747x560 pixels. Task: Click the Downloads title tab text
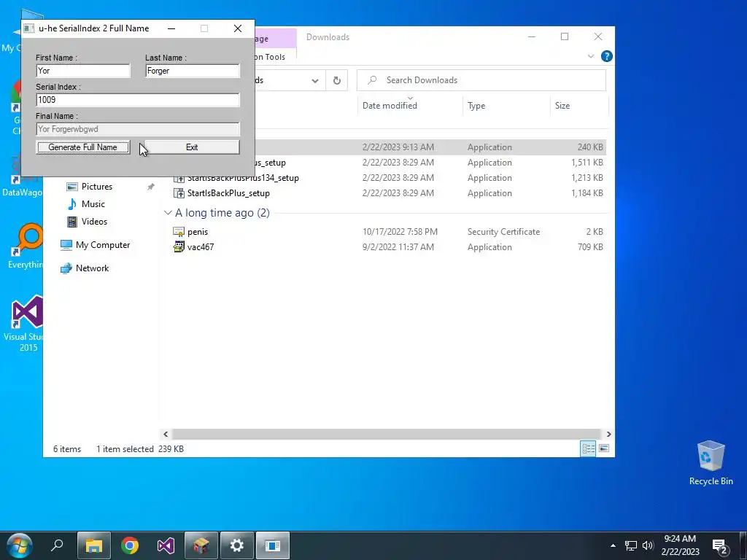[x=328, y=37]
